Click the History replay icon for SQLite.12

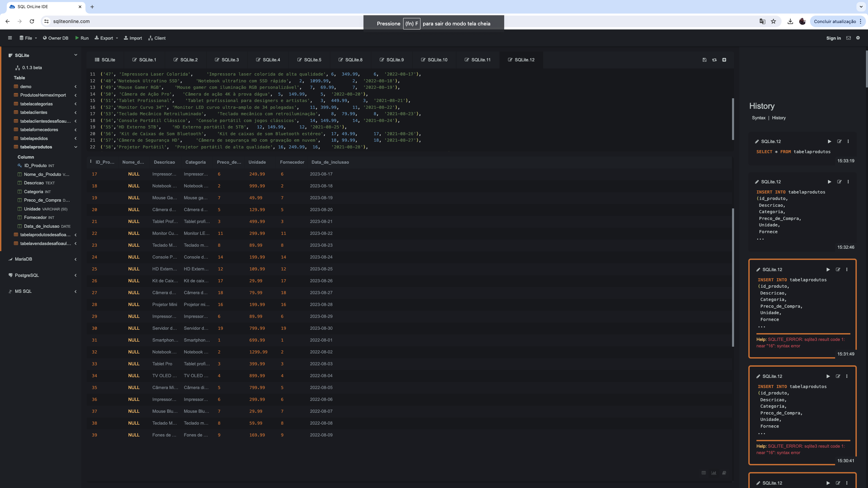829,141
